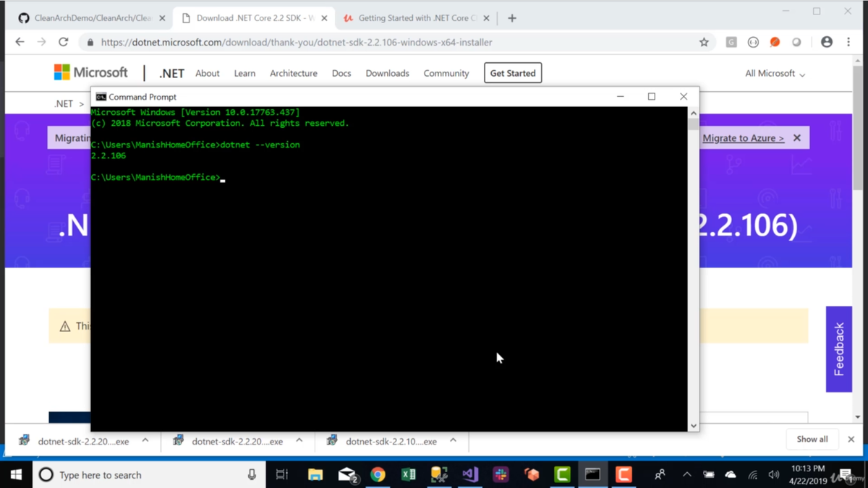Click the .NET breadcrumb link
The height and width of the screenshot is (488, 868).
pos(64,103)
